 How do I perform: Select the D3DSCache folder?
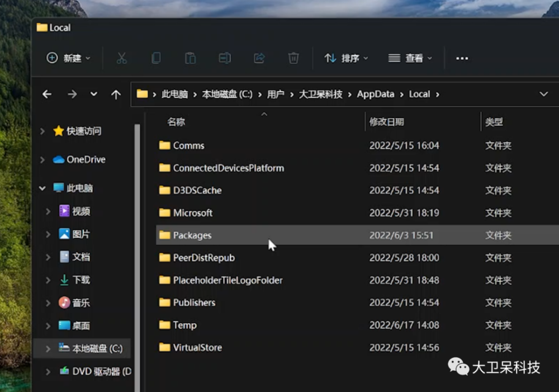tap(357, 191)
